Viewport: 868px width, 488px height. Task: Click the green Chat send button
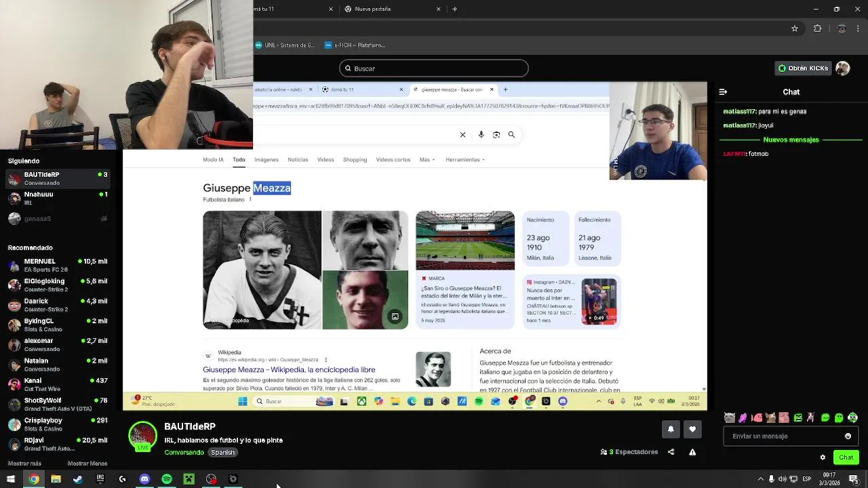click(x=846, y=457)
